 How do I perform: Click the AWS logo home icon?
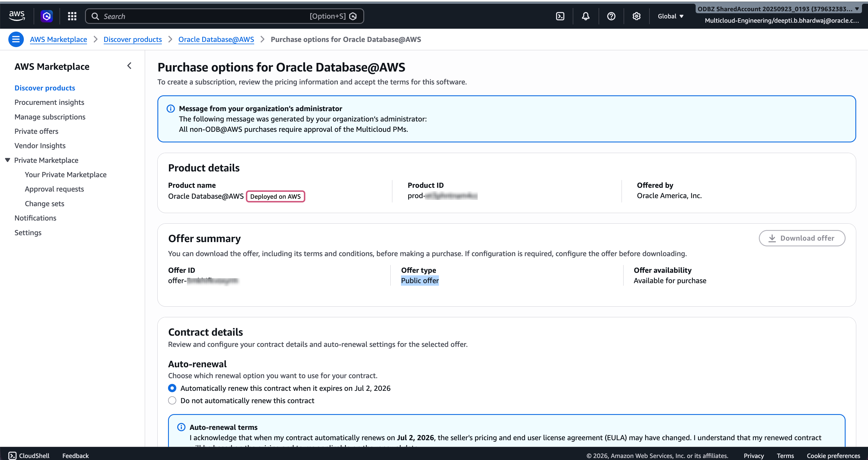click(17, 16)
